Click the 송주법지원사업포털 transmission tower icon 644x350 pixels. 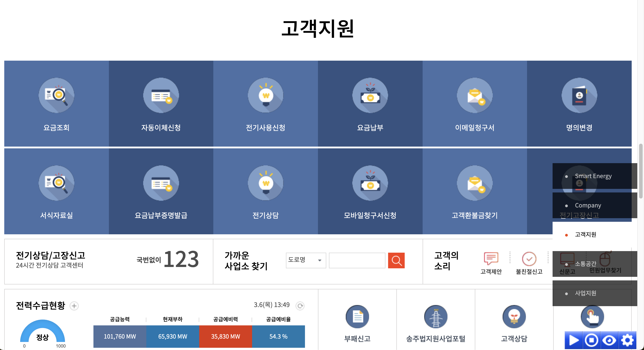coord(436,317)
